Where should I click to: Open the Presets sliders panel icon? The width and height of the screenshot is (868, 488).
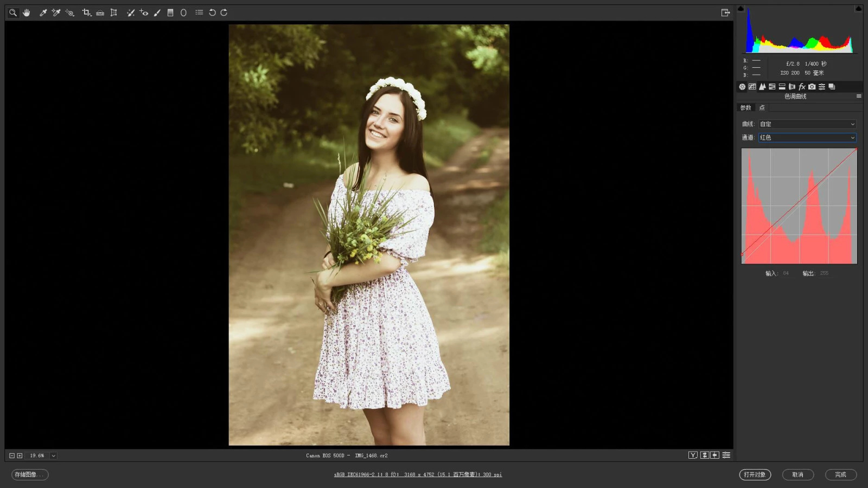822,87
